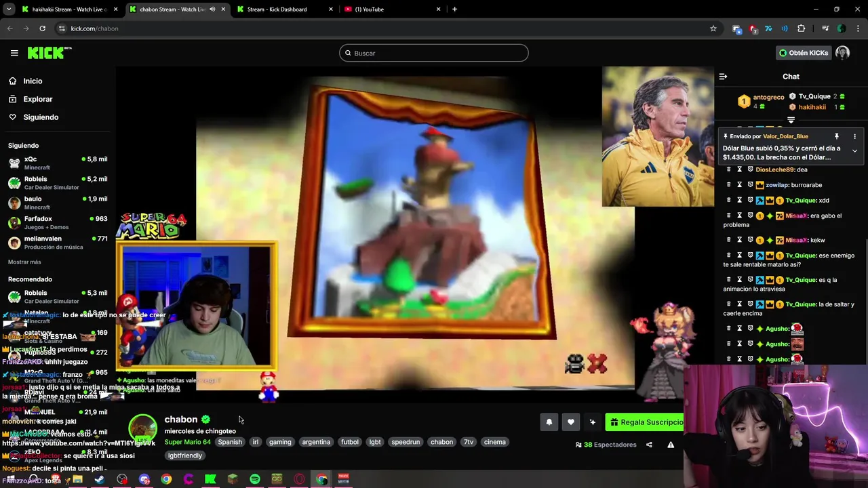This screenshot has height=488, width=868.
Task: Click the Regala Suscripciones button
Action: tap(644, 422)
